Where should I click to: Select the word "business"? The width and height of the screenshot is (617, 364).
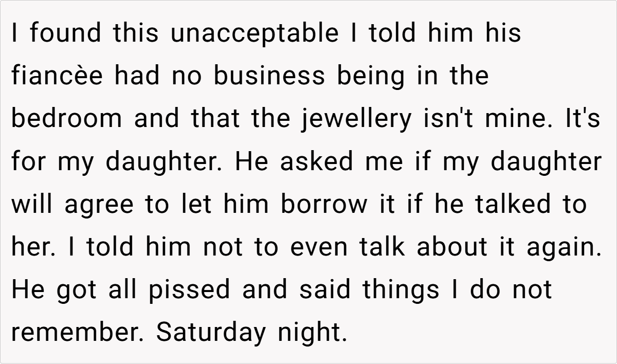(x=269, y=77)
